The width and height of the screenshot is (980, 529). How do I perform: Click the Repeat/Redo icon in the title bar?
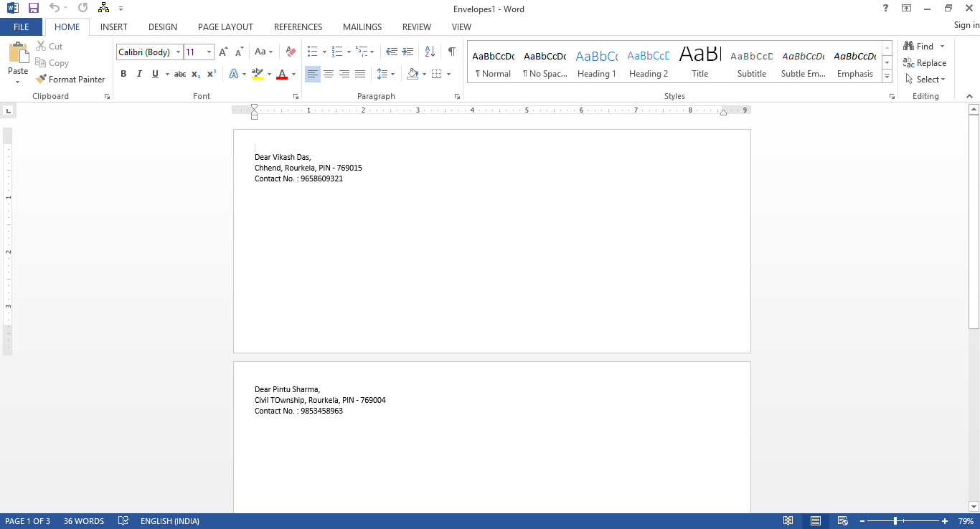pyautogui.click(x=83, y=9)
